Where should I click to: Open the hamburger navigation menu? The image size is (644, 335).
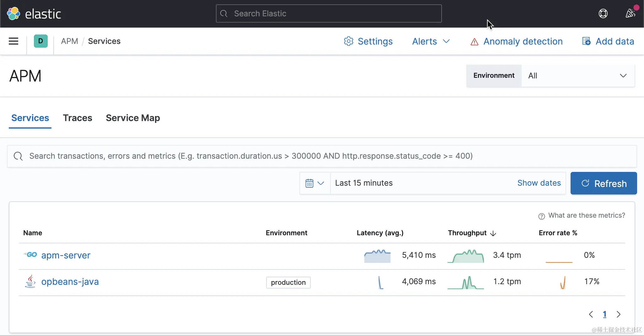pos(13,41)
